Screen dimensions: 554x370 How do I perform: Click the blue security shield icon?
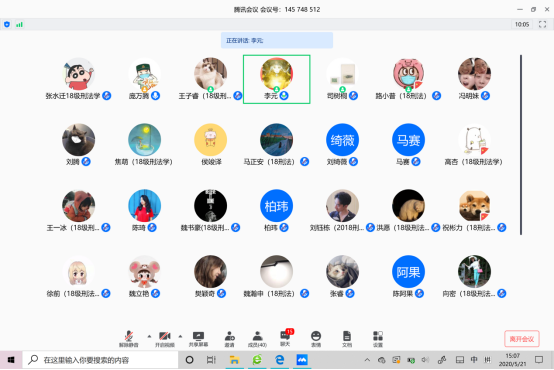tap(7, 24)
